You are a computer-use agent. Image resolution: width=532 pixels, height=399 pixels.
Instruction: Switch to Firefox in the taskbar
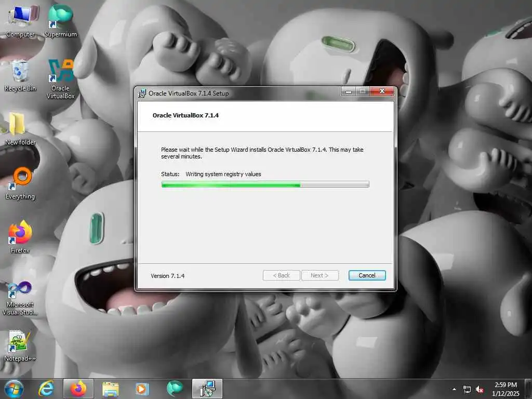click(x=78, y=389)
